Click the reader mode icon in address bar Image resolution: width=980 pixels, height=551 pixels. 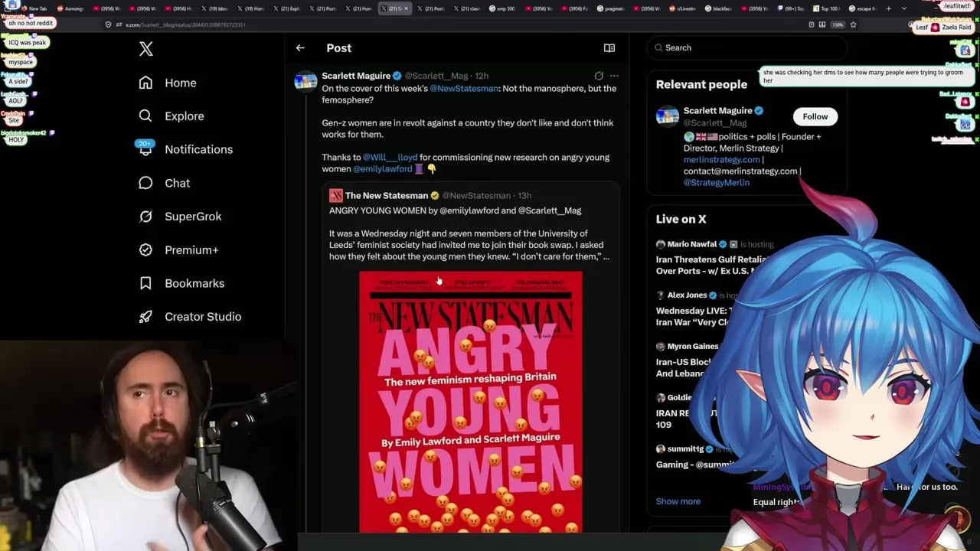[x=812, y=24]
